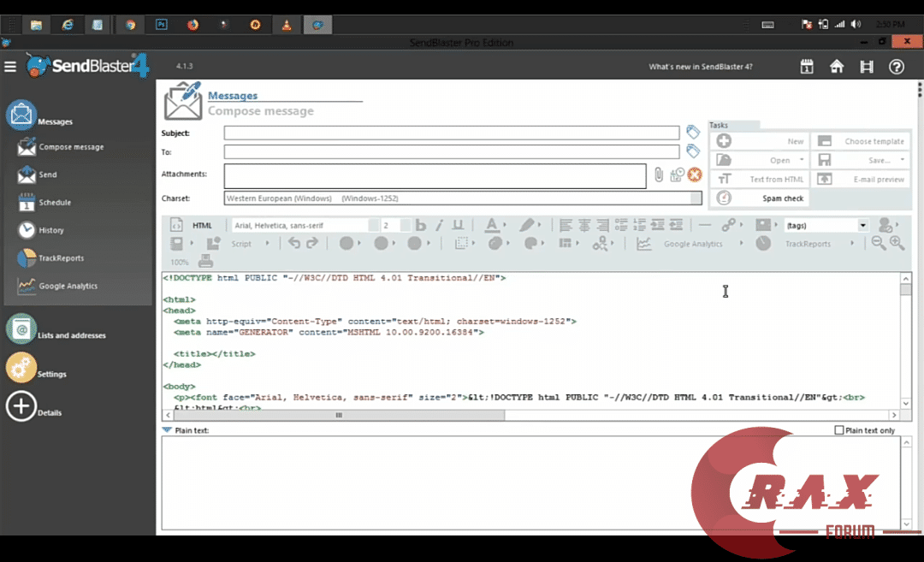The image size is (924, 562).
Task: Click the print icon in editor toolbar
Action: (205, 262)
